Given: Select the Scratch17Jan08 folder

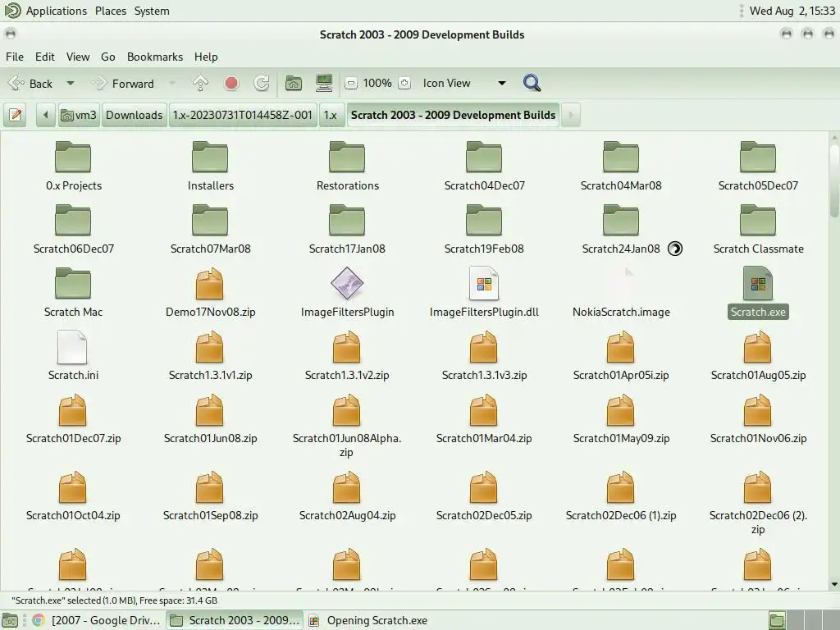Looking at the screenshot, I should [347, 230].
